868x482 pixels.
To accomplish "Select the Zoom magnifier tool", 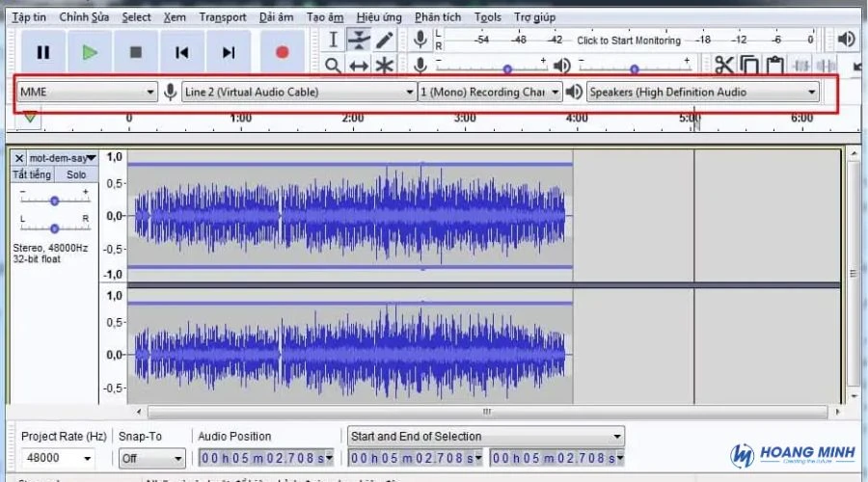I will click(333, 66).
